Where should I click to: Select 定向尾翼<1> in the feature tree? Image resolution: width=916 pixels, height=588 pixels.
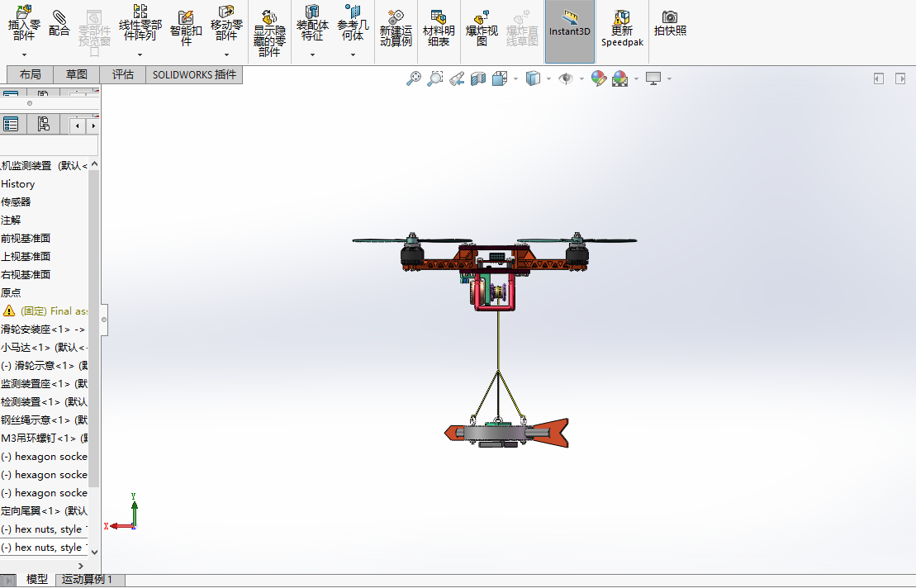coord(44,511)
